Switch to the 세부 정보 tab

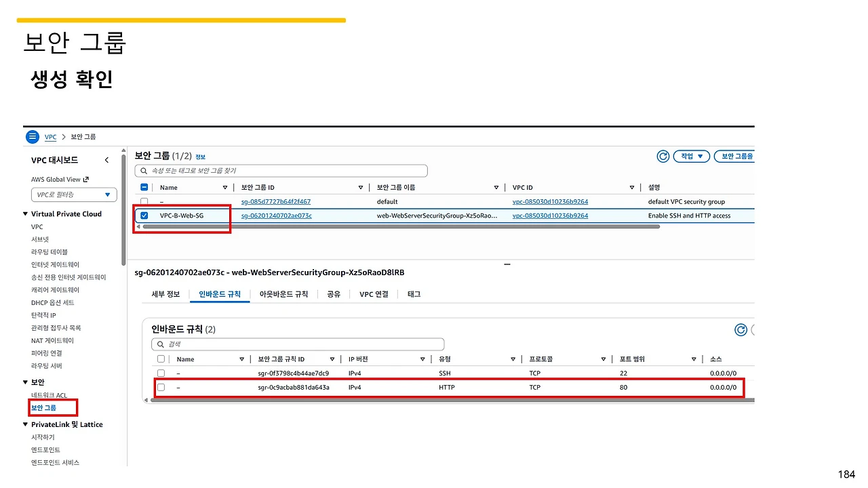(x=165, y=294)
